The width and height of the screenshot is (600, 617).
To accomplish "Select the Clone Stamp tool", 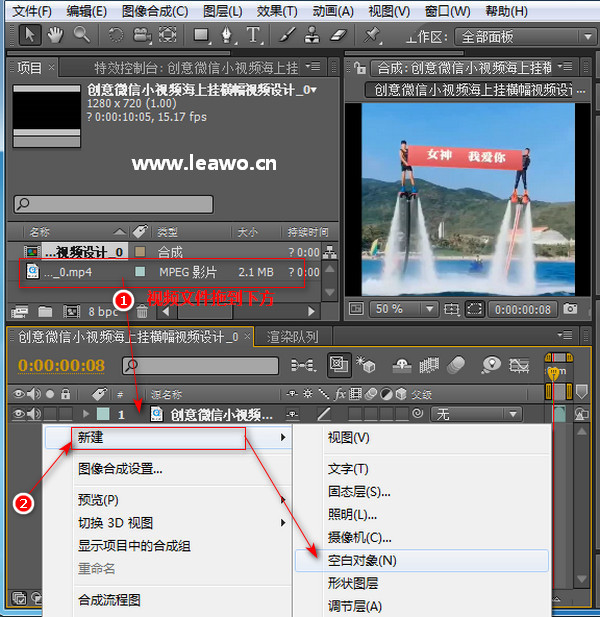I will pos(312,35).
